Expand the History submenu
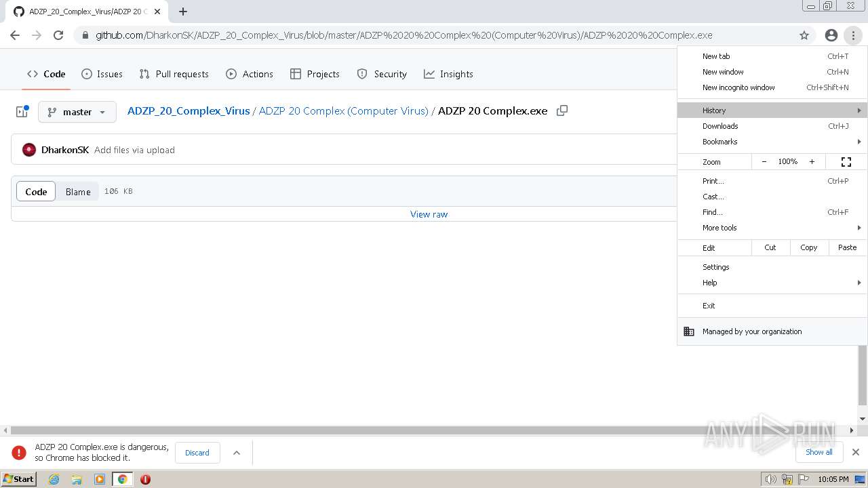Image resolution: width=868 pixels, height=488 pixels. click(x=772, y=110)
